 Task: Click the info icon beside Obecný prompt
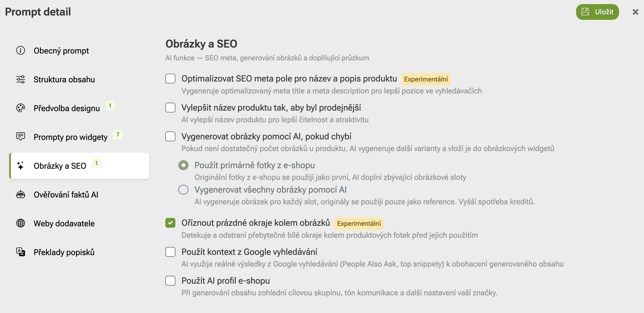[21, 51]
